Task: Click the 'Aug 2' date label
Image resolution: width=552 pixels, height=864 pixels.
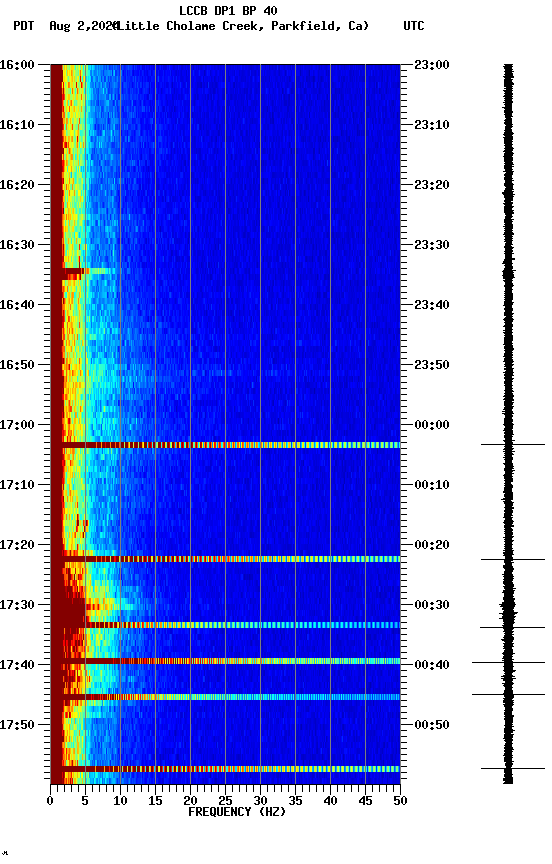Action: [x=66, y=26]
